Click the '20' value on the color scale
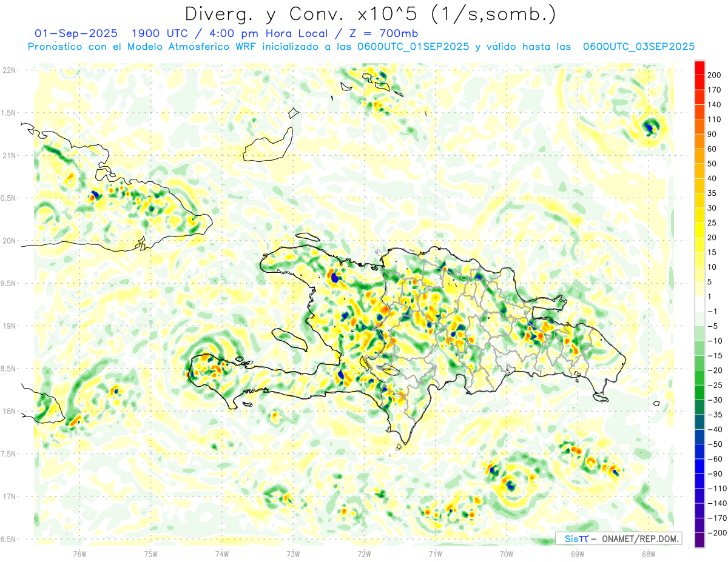728x562 pixels. [712, 238]
